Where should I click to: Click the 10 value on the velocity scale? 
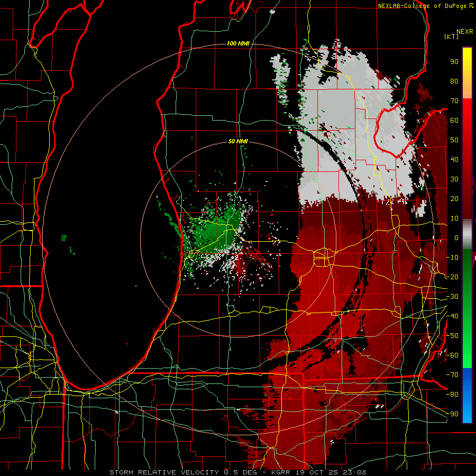click(x=454, y=218)
